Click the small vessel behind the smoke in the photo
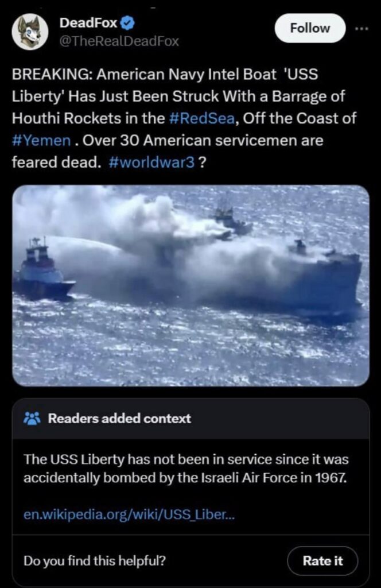The width and height of the screenshot is (381, 588). [231, 221]
